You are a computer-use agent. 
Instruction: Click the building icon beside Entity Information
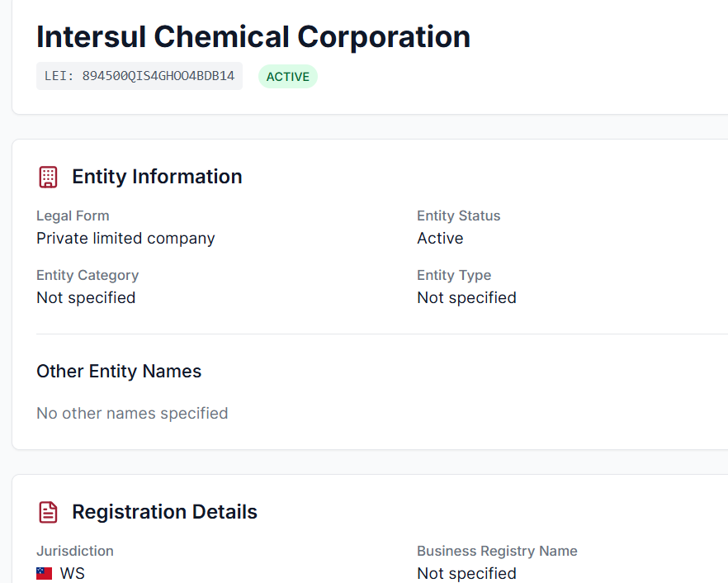tap(49, 177)
